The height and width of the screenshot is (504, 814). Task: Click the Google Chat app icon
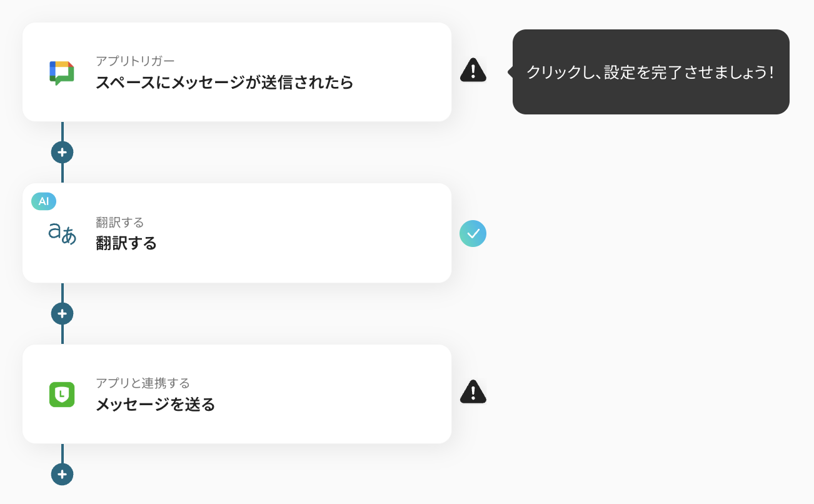point(61,71)
